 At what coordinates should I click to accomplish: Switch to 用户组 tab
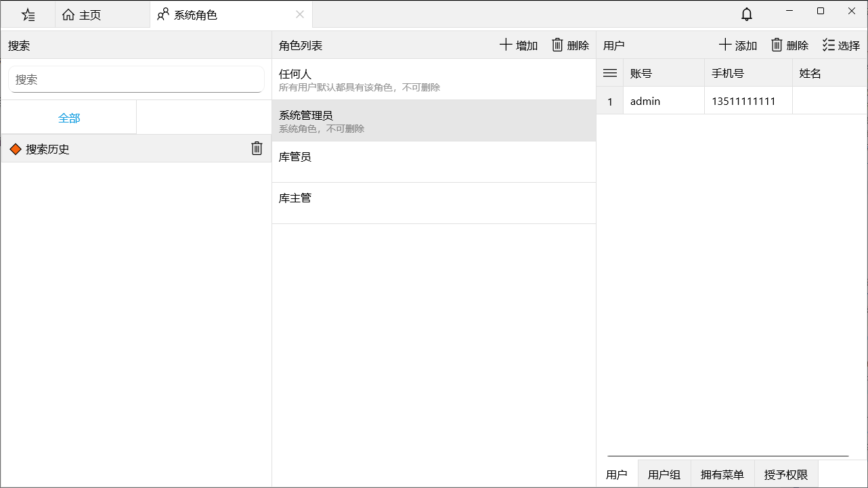pyautogui.click(x=664, y=474)
